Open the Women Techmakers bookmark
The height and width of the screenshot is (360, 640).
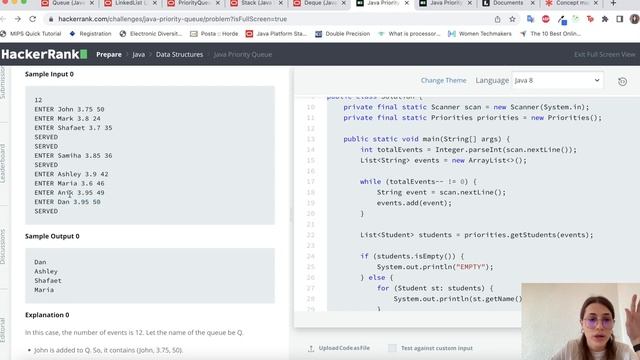[480, 34]
